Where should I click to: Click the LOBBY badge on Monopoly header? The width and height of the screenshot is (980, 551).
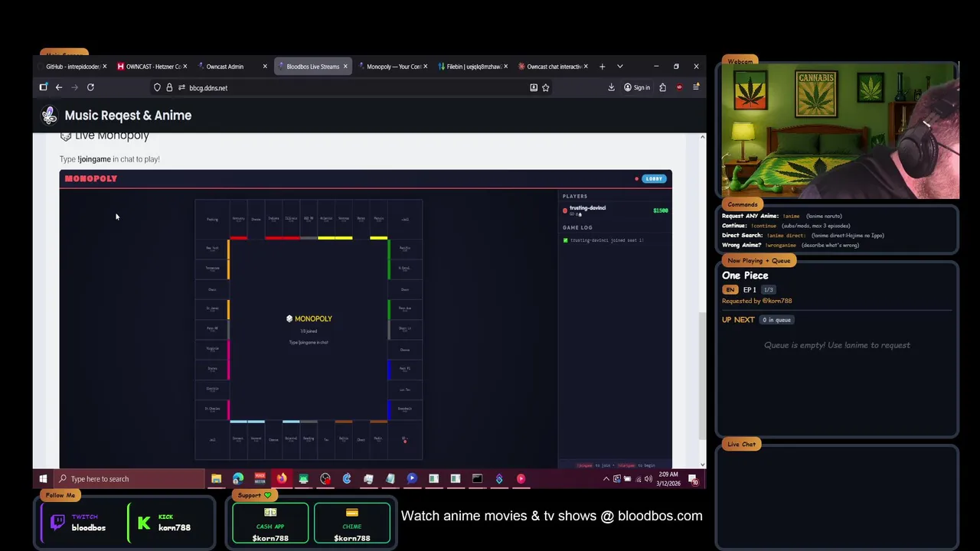coord(654,178)
